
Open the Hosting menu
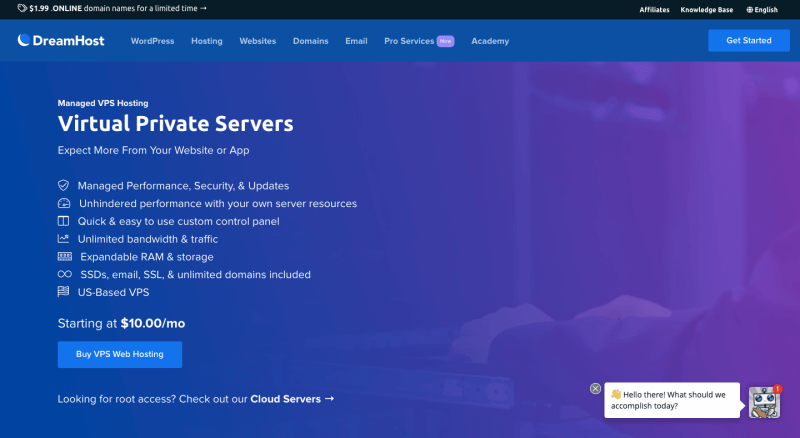(207, 41)
